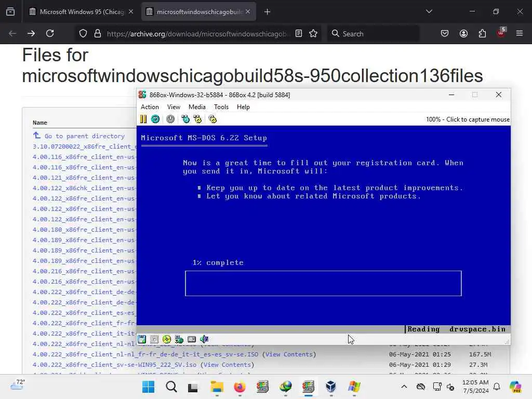Viewport: 532px width, 399px height.
Task: Open the 86Box View menu
Action: [x=174, y=107]
